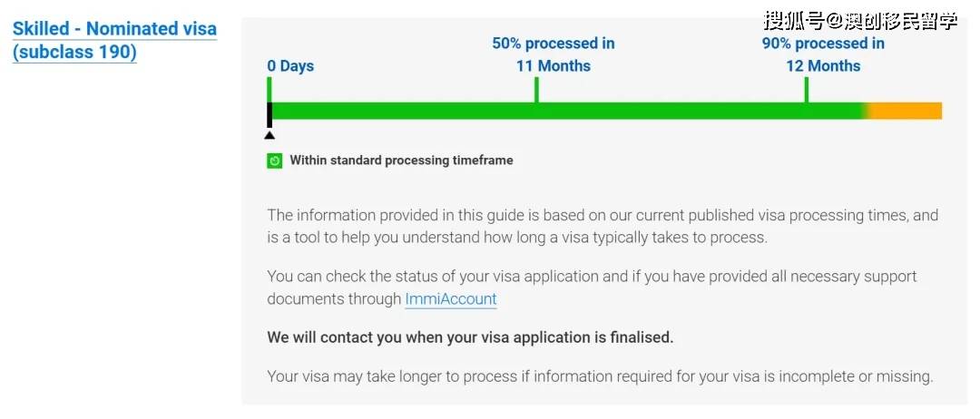Image resolution: width=980 pixels, height=419 pixels.
Task: Click the "The information provided in this guide" paragraph
Action: [603, 227]
